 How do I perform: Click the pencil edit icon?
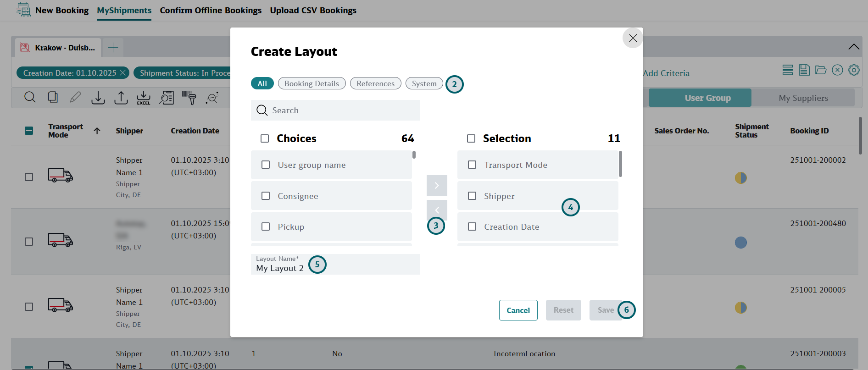coord(75,97)
